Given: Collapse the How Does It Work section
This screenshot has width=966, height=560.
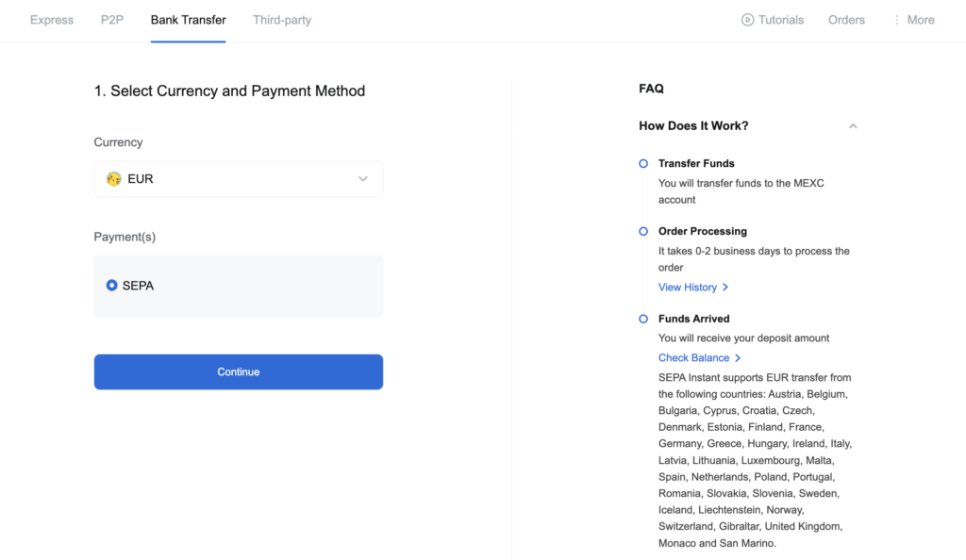Looking at the screenshot, I should (x=853, y=126).
